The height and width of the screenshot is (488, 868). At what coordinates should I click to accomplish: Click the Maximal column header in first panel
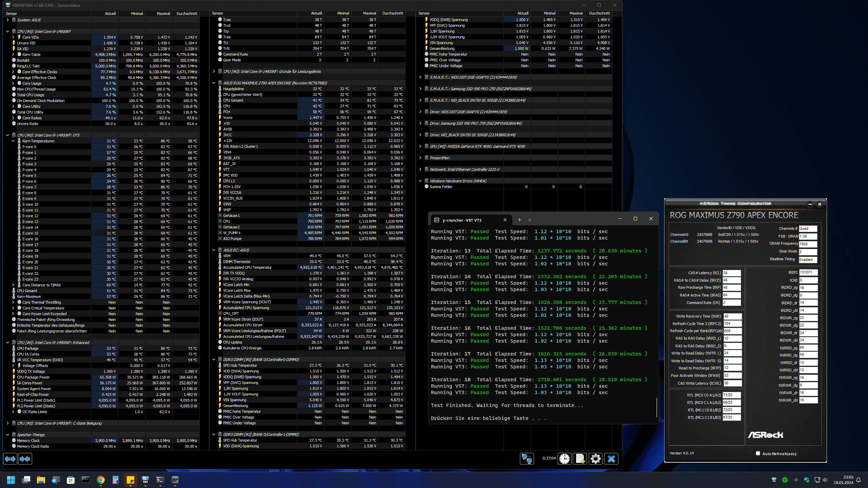coord(163,14)
